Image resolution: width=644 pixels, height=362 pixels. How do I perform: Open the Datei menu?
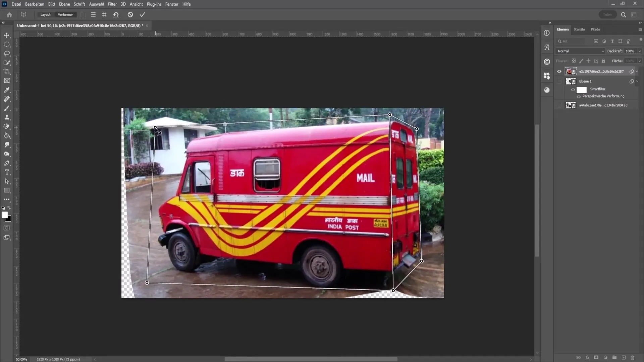point(16,4)
